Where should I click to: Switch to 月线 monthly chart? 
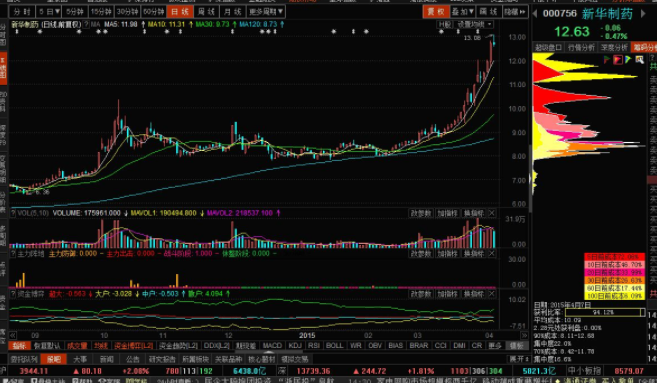click(x=233, y=12)
